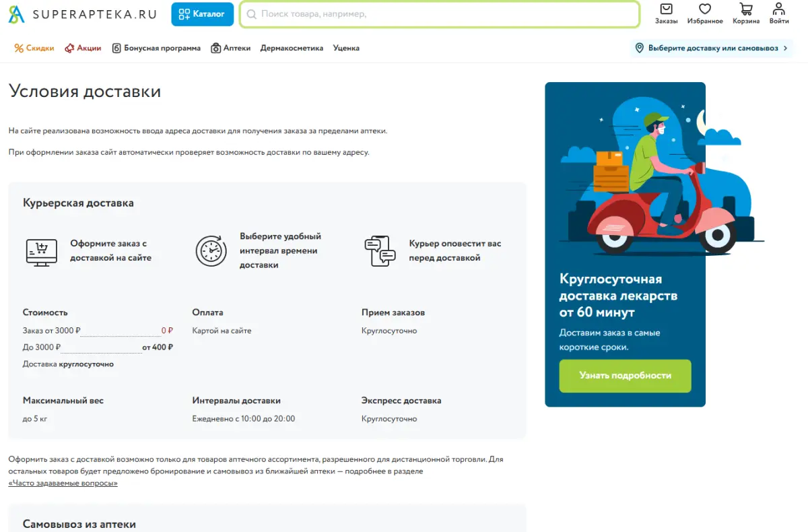The image size is (808, 532).
Task: Click the phone message notification icon
Action: [380, 251]
